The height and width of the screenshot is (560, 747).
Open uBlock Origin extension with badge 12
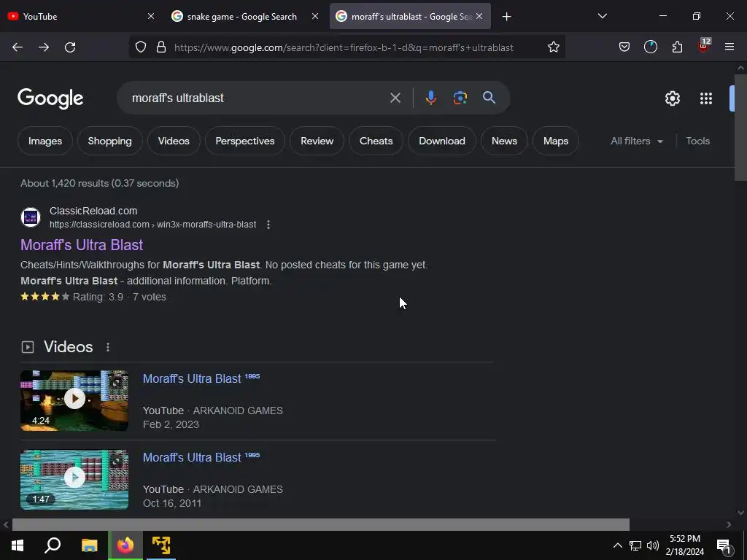point(704,46)
